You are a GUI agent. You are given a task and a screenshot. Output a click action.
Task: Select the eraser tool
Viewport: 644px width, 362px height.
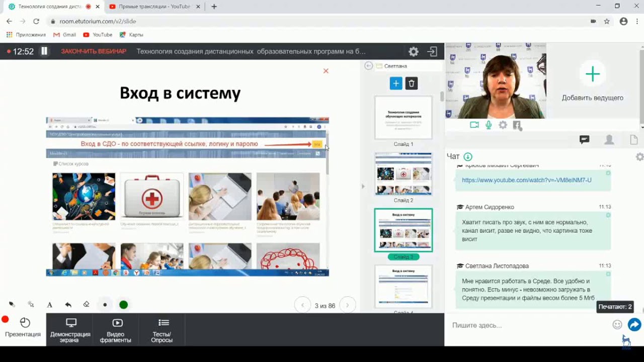click(86, 304)
